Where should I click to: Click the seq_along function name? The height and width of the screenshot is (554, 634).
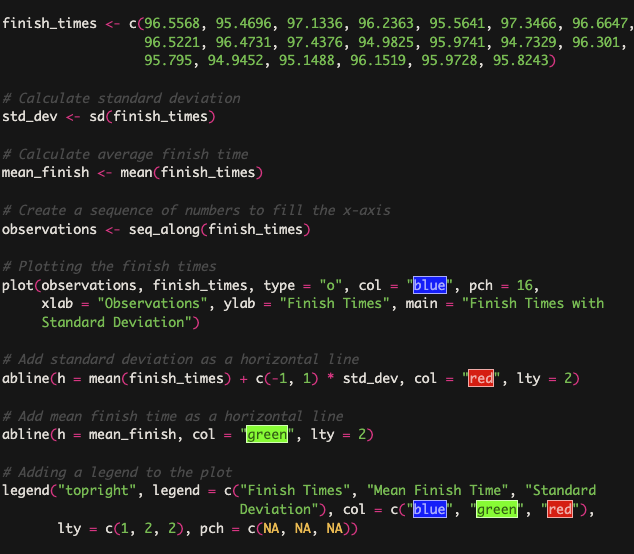pyautogui.click(x=164, y=229)
